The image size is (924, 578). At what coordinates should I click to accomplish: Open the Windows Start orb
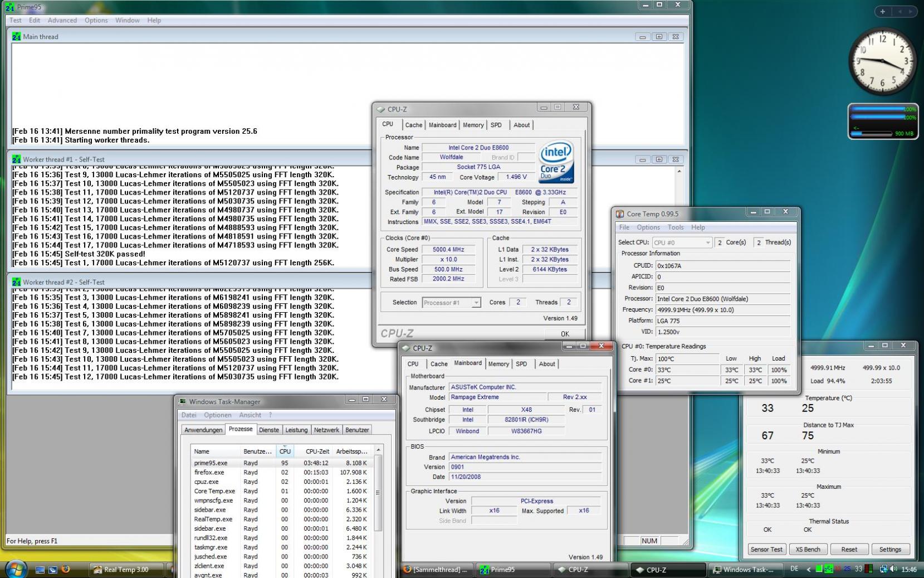[x=15, y=569]
